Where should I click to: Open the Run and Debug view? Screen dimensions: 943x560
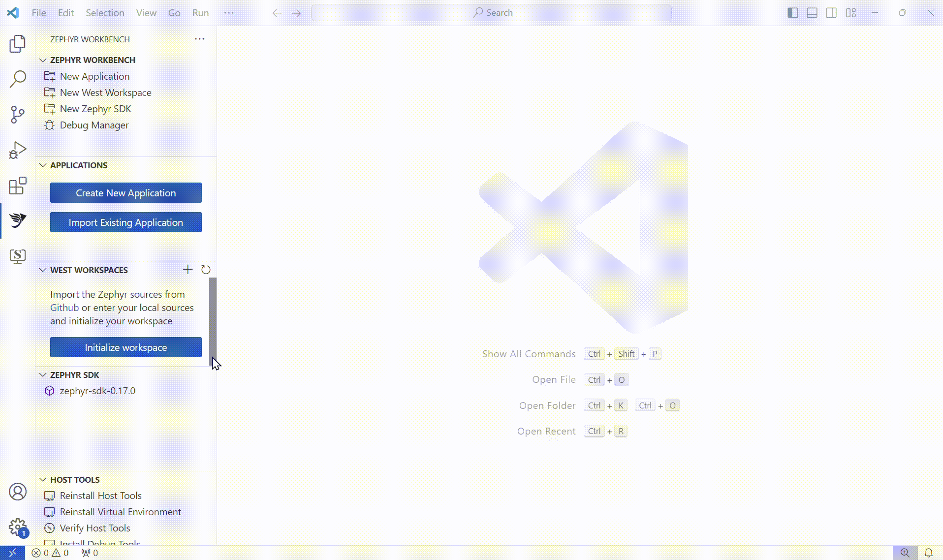(x=18, y=150)
